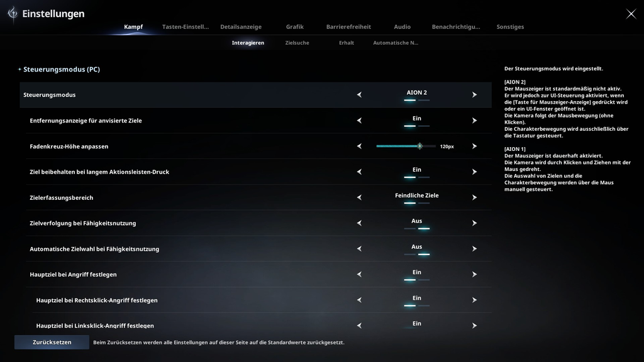The height and width of the screenshot is (362, 644).
Task: Click the Fadenkreuz-Höhe slider handle
Action: 419,146
